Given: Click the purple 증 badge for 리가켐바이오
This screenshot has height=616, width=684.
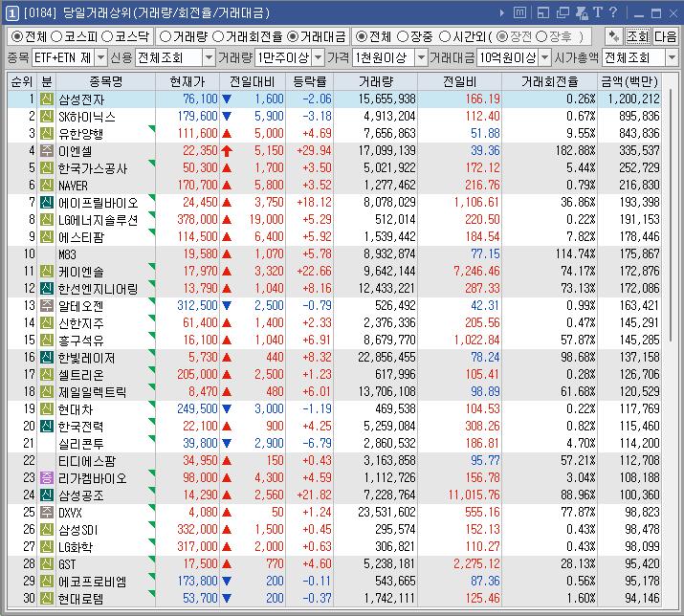Looking at the screenshot, I should (47, 477).
